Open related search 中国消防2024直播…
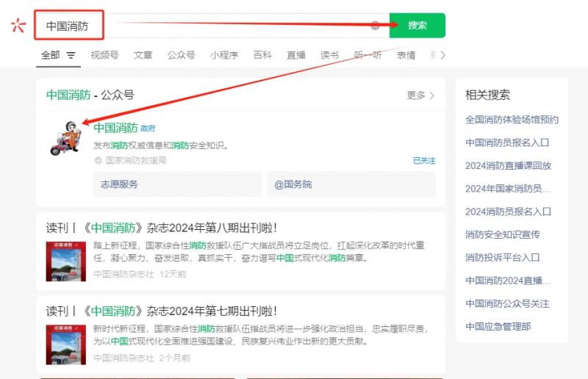588x379 pixels. [508, 281]
